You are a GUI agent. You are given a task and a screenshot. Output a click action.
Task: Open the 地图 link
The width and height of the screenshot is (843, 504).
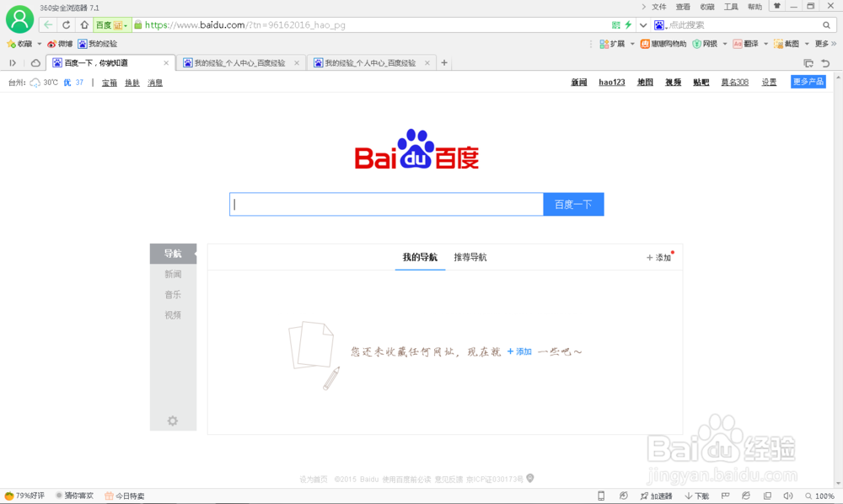[x=645, y=83]
